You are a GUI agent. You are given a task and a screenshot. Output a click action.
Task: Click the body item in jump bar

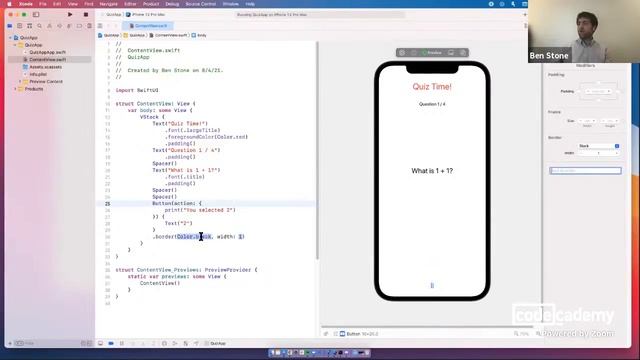[199, 36]
